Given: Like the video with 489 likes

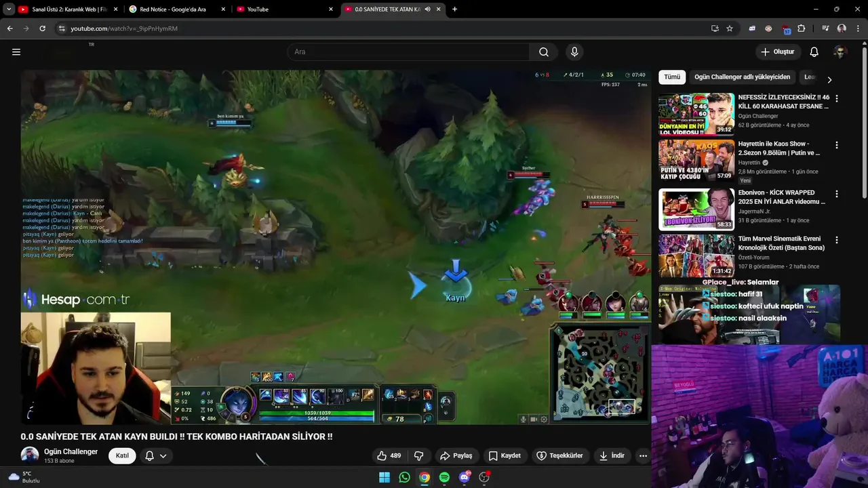Looking at the screenshot, I should 389,455.
